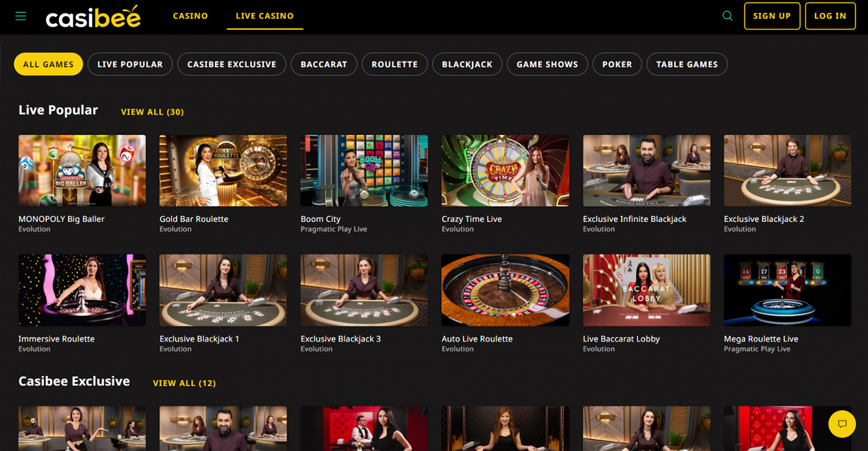Open Live Baccarat Lobby thumbnail
Image resolution: width=868 pixels, height=451 pixels.
click(646, 290)
